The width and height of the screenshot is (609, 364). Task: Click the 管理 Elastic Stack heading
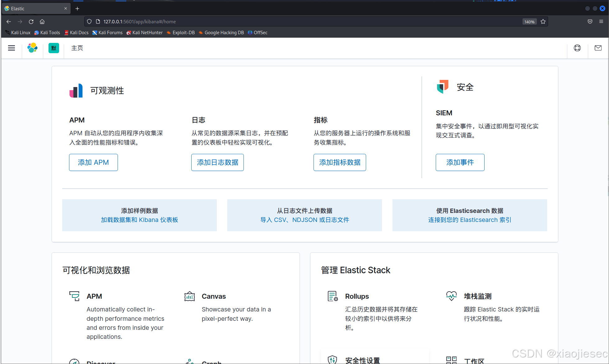(356, 270)
